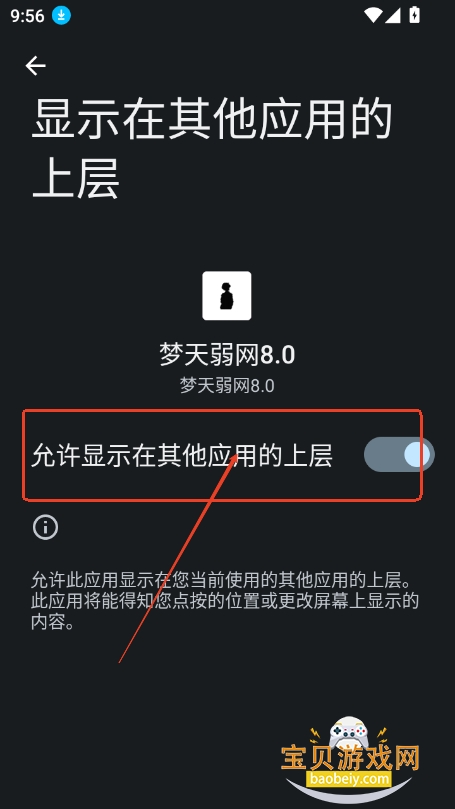Go back using the top-left arrow

[36, 66]
